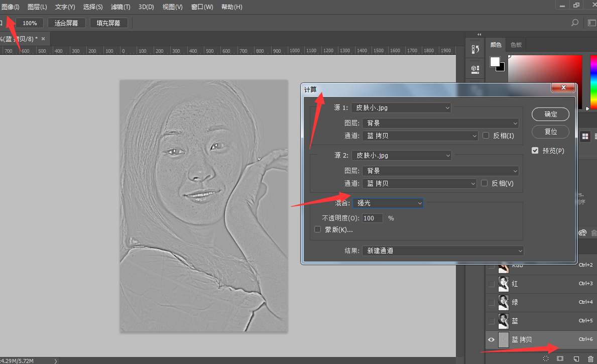The image size is (597, 364).
Task: Open the 视图(V) menu
Action: 173,7
